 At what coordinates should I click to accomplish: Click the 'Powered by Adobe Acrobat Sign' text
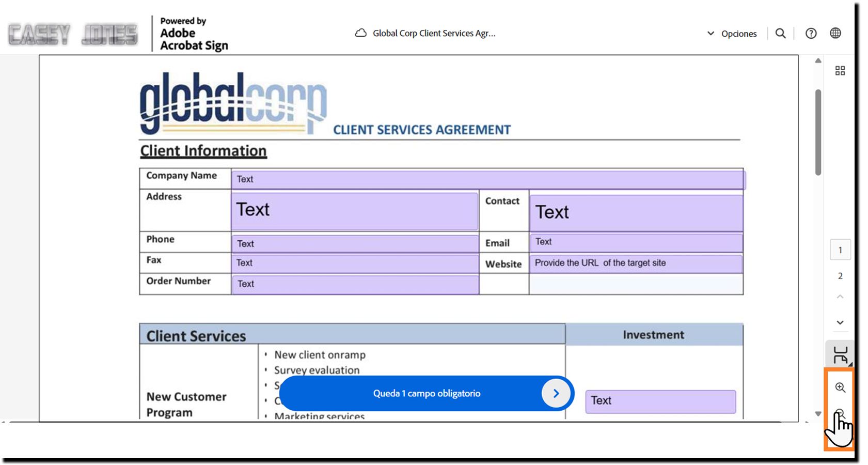194,34
